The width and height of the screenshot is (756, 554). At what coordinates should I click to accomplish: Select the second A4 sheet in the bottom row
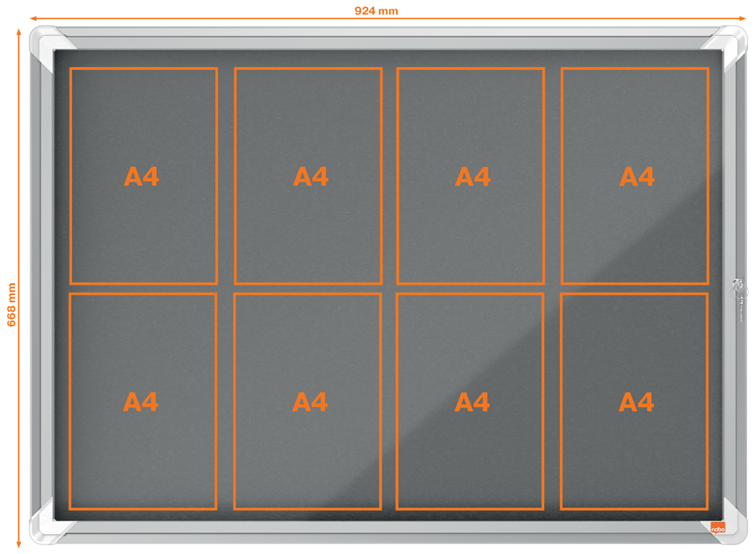coord(308,401)
